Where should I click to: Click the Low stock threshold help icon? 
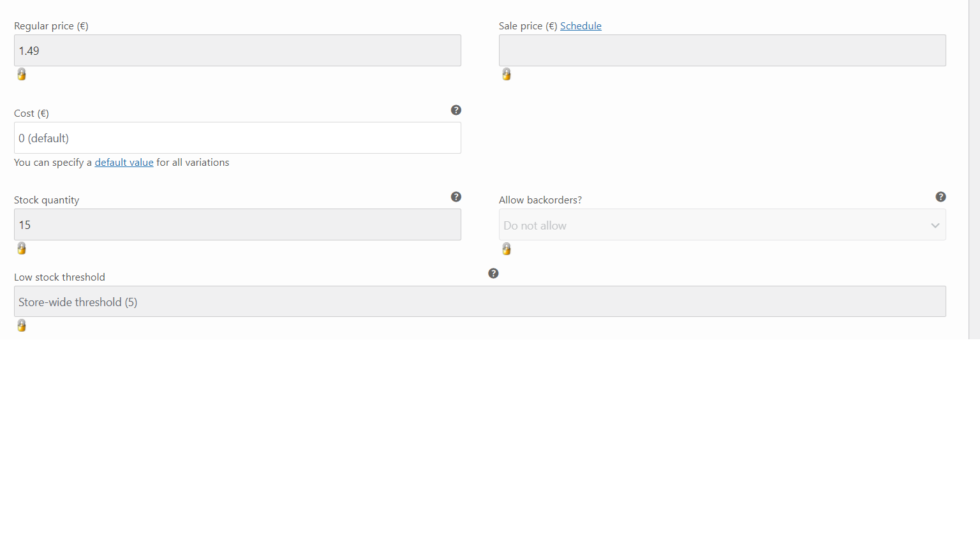pos(493,274)
